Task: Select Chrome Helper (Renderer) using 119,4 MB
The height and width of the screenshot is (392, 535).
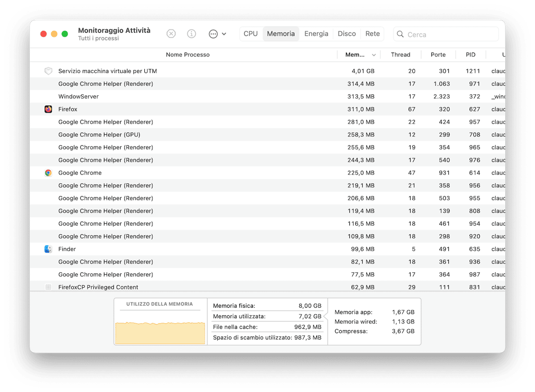Action: (x=267, y=211)
